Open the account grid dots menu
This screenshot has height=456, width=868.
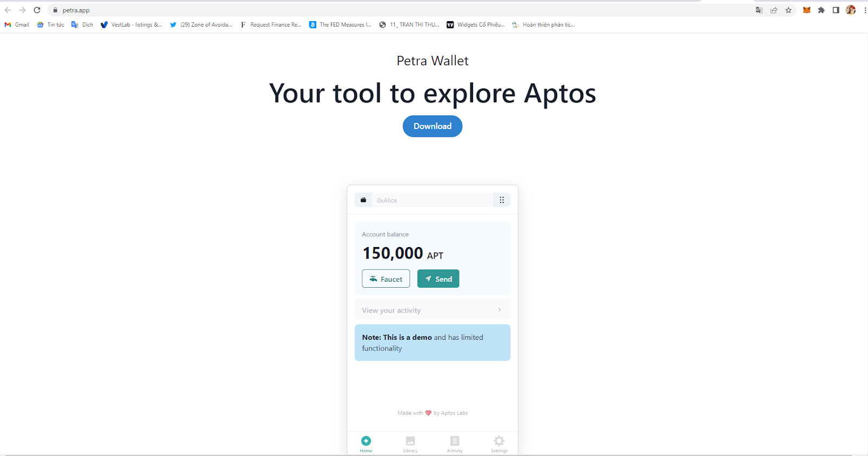pyautogui.click(x=502, y=200)
